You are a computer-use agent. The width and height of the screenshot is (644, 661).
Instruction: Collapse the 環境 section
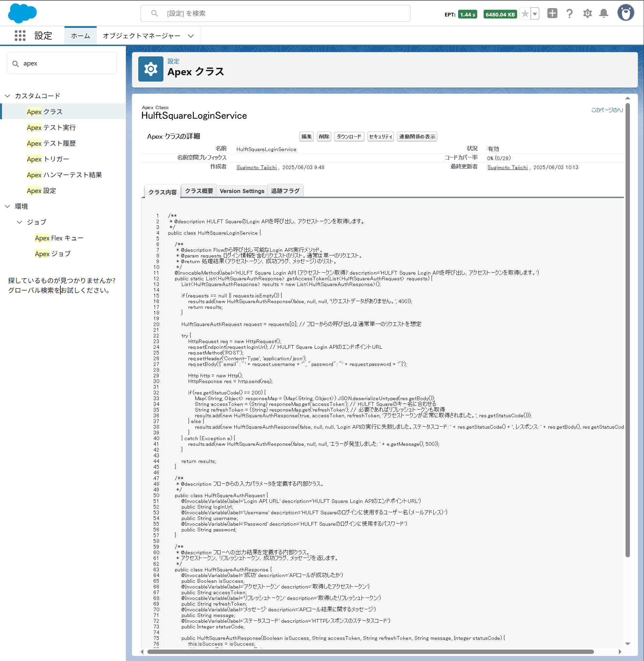pos(7,206)
